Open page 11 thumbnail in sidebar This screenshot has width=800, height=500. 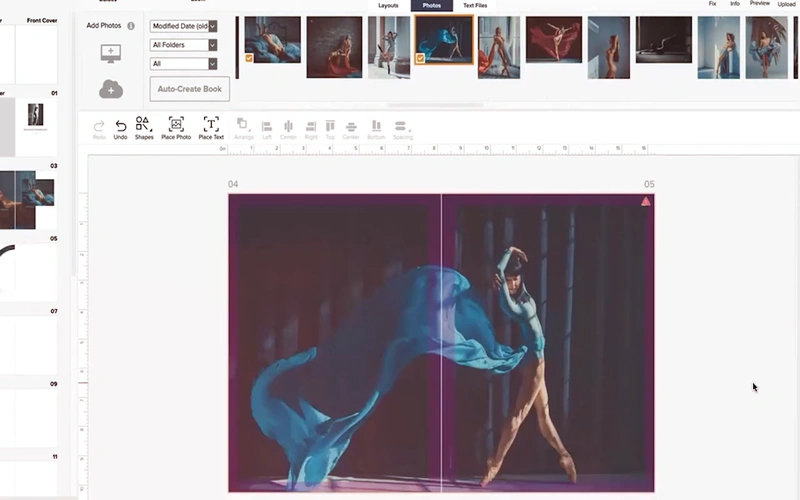click(x=28, y=479)
